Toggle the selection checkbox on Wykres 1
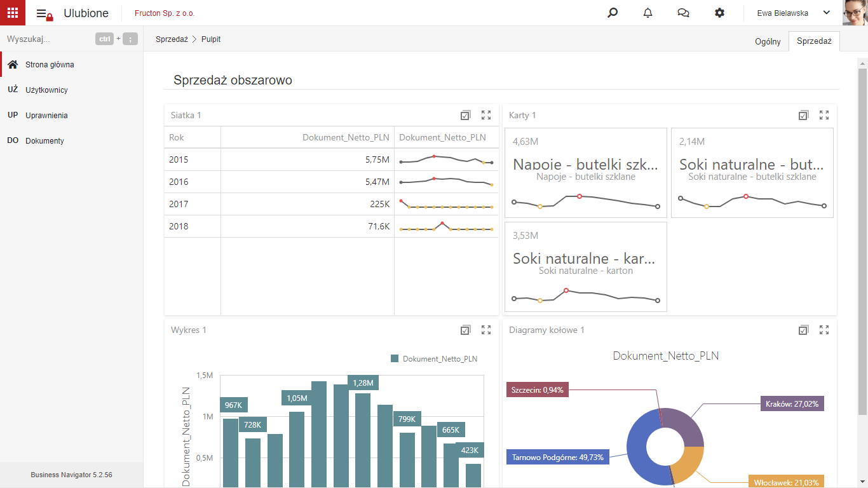Screen dimensions: 868x488 tap(465, 330)
